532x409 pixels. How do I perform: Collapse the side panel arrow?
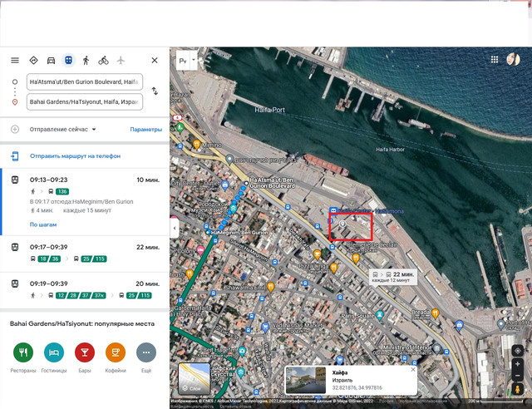175,228
